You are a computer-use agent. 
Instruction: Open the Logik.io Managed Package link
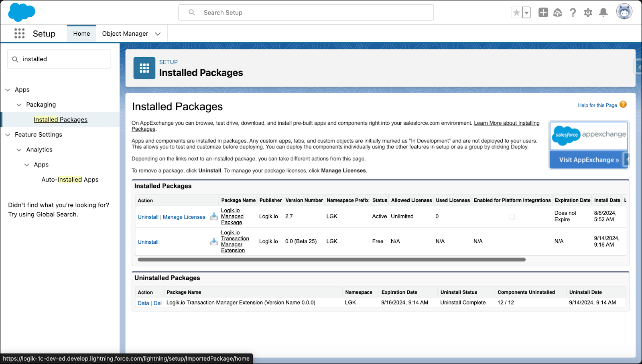(232, 216)
